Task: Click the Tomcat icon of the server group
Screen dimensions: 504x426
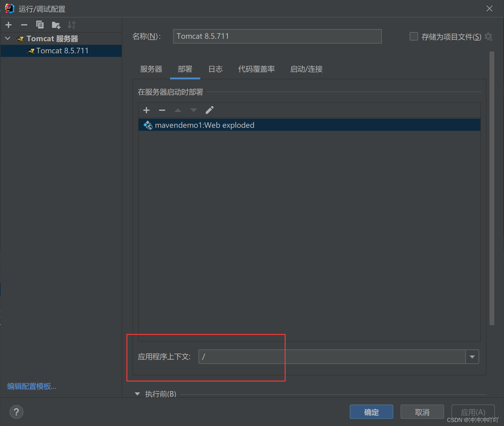Action: [x=20, y=38]
